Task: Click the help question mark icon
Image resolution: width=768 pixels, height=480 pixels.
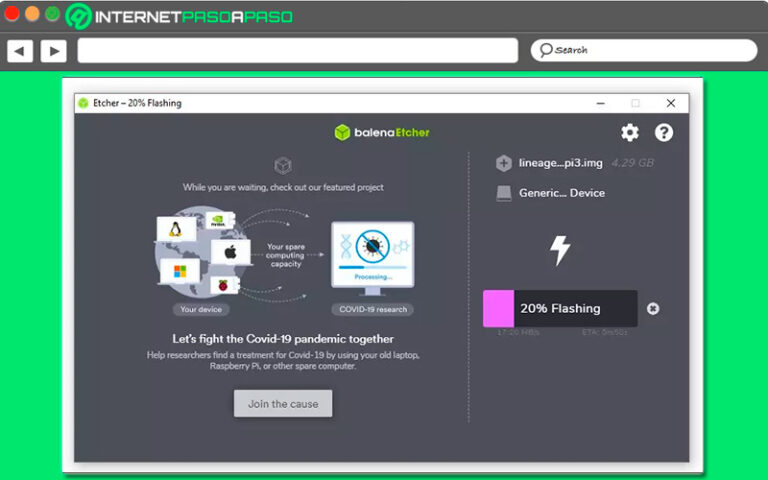Action: tap(664, 132)
